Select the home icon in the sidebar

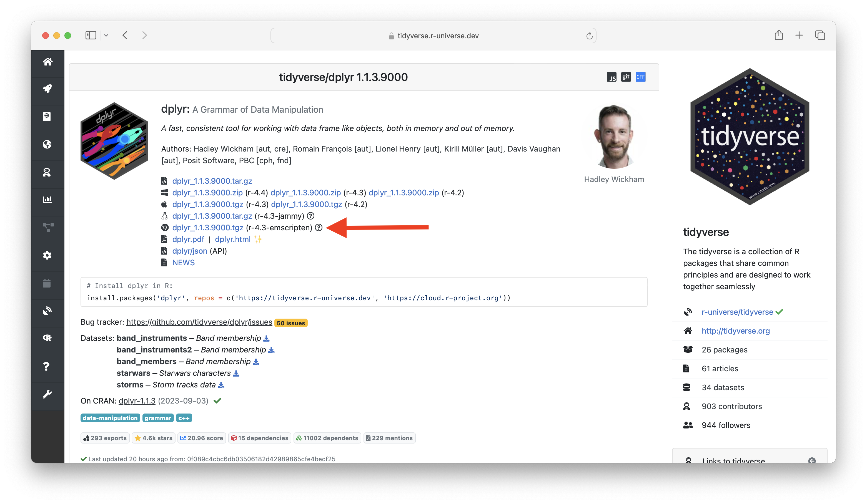tap(47, 62)
